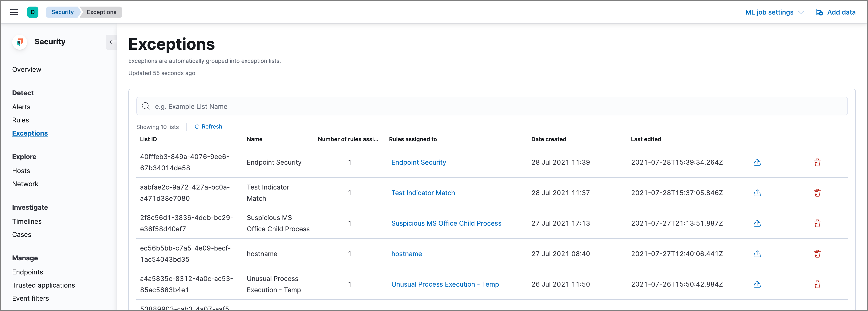Click the Add data button top right

click(835, 12)
